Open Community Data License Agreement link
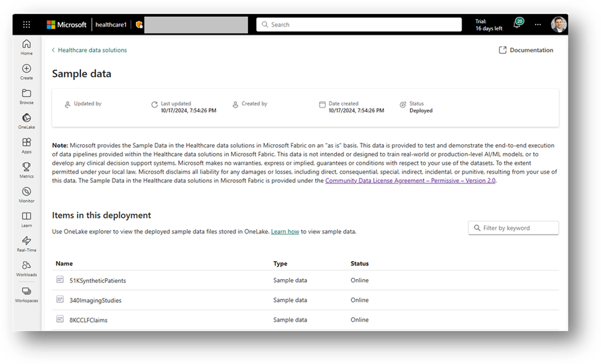This screenshot has width=601, height=364. click(410, 180)
